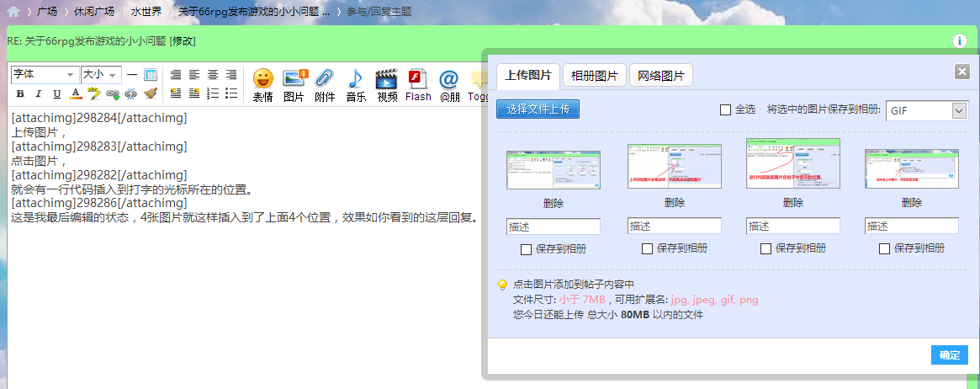The image size is (980, 389).
Task: Insert an unordered bullet list
Action: point(231,93)
